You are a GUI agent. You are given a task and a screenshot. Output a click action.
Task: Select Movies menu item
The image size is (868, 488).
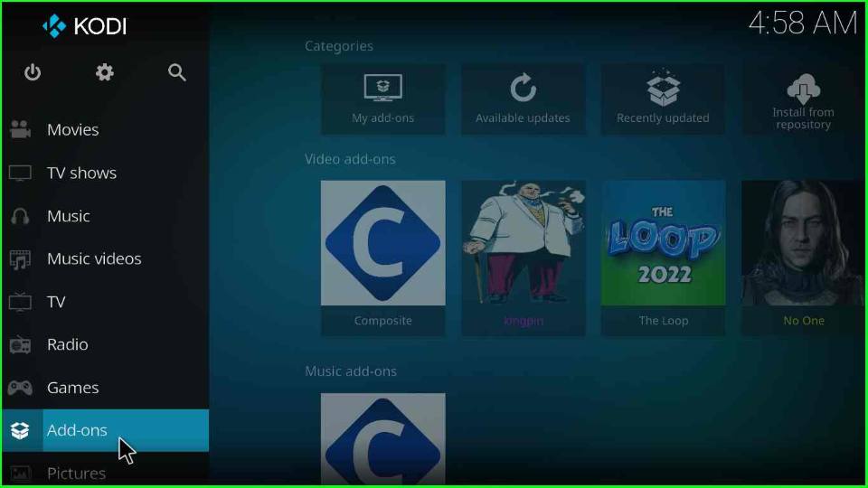[105, 129]
